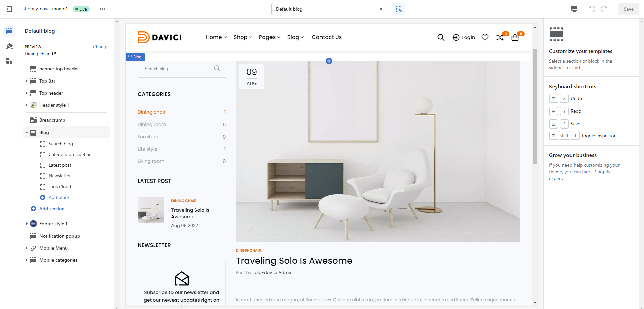Viewport: 644px width, 309px height.
Task: Click the Contact Us menu item
Action: (x=327, y=37)
